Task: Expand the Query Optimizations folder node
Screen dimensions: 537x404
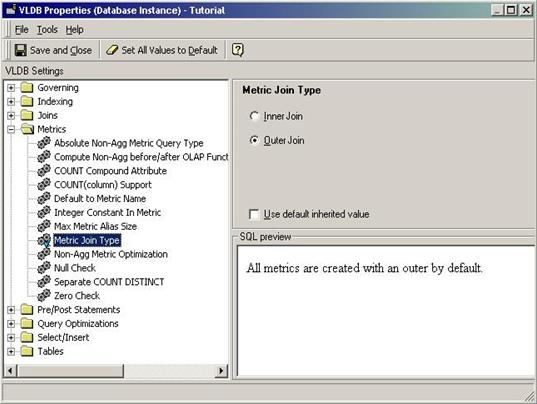Action: click(11, 324)
